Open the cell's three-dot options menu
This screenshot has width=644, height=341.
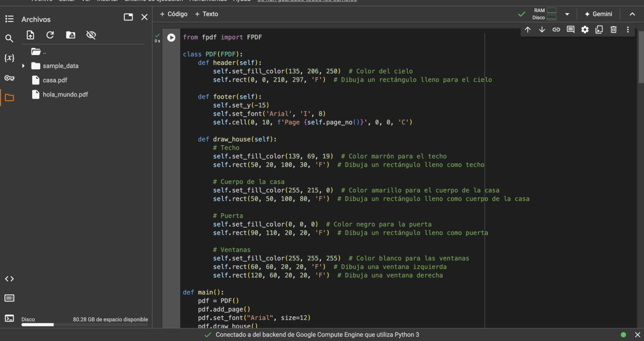(628, 29)
